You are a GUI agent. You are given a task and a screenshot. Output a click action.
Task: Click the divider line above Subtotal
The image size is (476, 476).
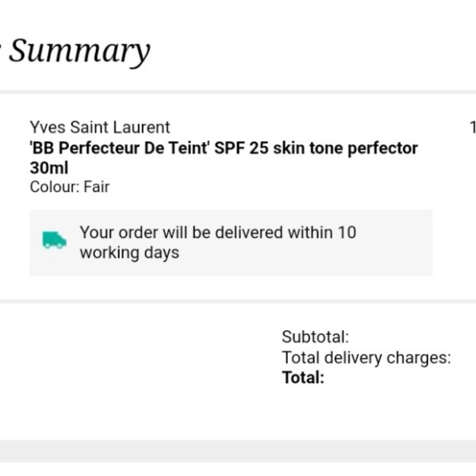point(238,301)
